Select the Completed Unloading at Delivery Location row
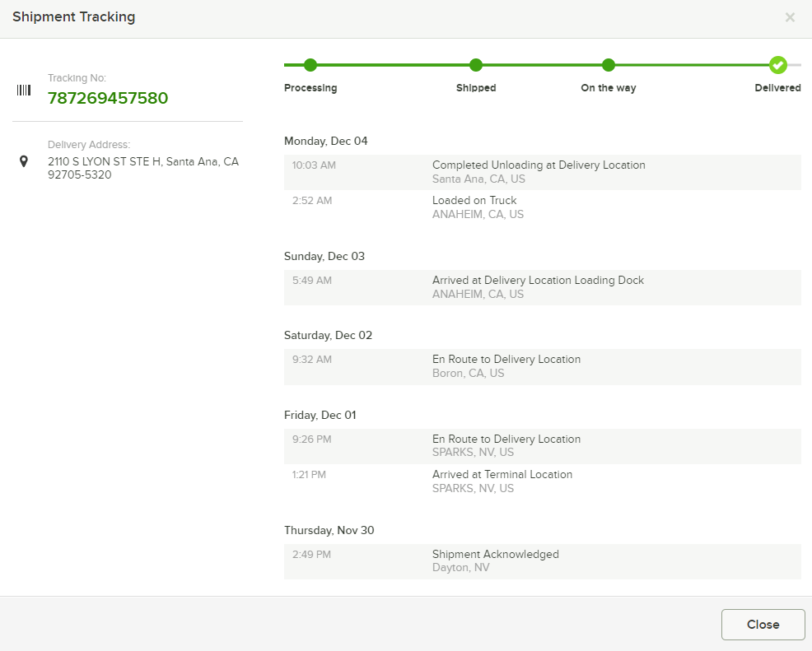812x651 pixels. (542, 172)
